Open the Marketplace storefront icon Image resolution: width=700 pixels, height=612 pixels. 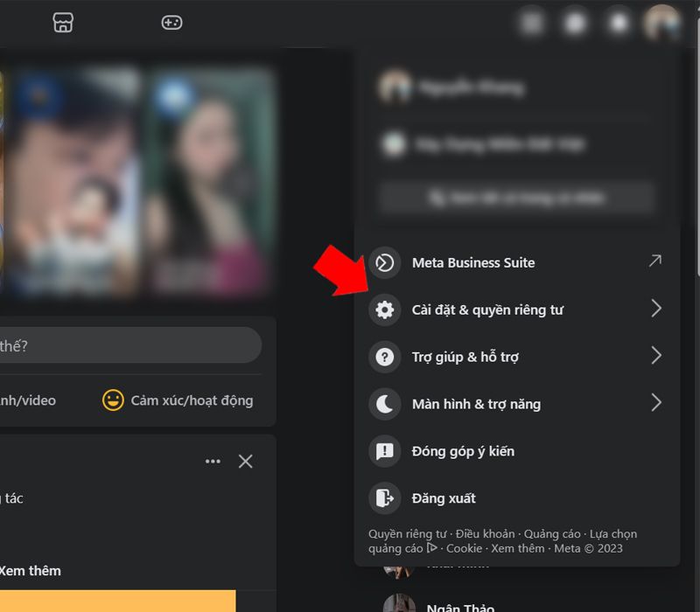(63, 23)
